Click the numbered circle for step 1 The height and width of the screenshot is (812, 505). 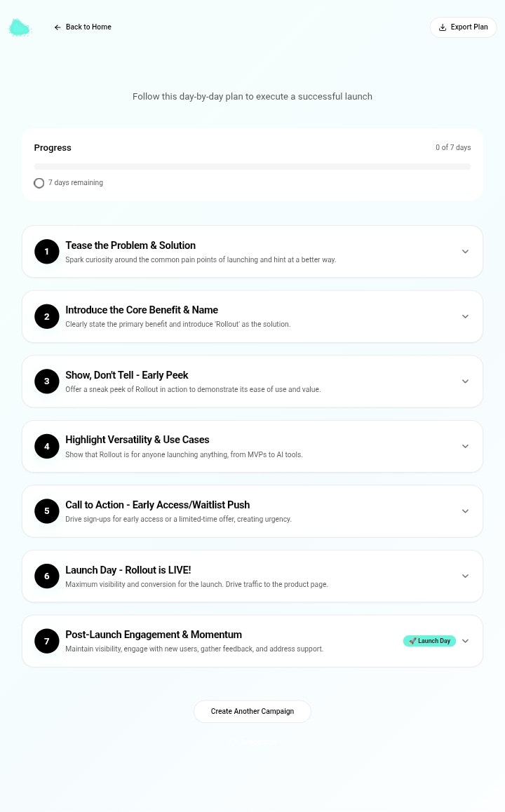46,251
